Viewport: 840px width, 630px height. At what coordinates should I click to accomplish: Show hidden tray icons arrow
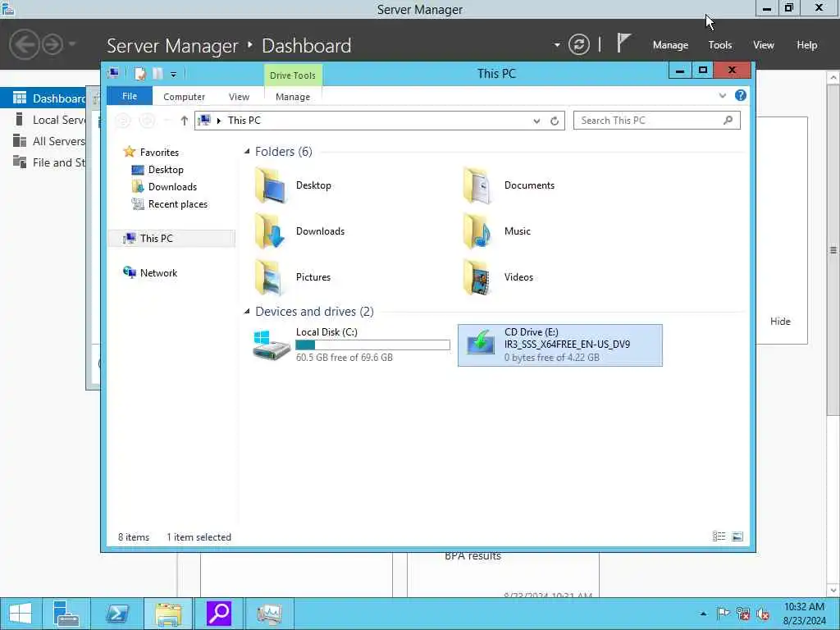pos(703,614)
